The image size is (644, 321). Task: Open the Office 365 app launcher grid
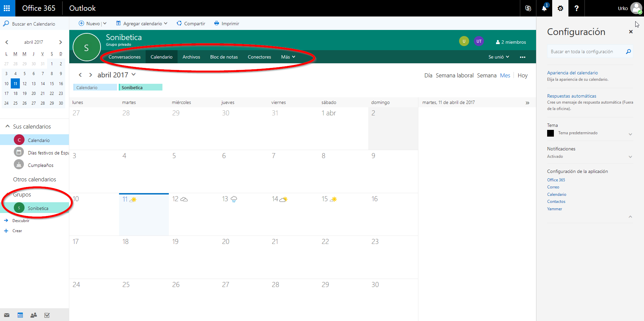(x=7, y=8)
